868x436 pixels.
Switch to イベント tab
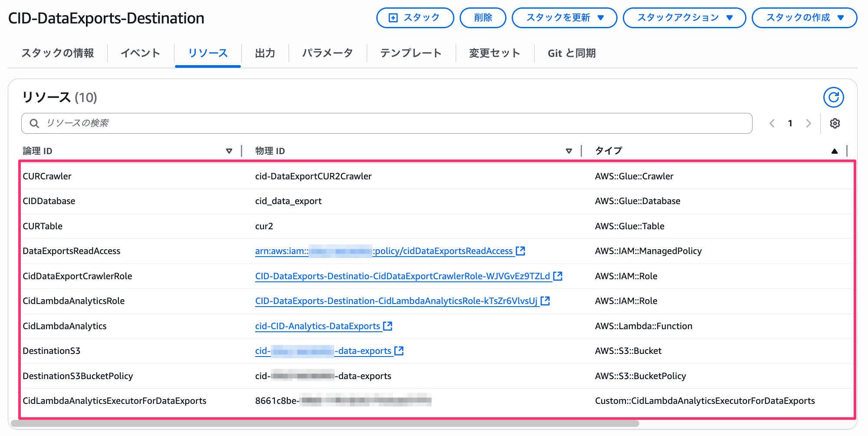tap(141, 53)
